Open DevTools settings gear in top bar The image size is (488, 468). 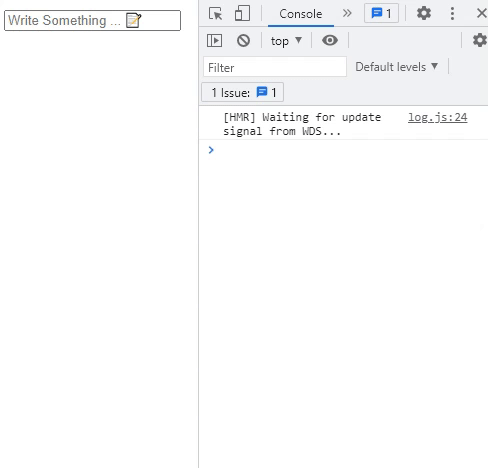click(x=424, y=13)
